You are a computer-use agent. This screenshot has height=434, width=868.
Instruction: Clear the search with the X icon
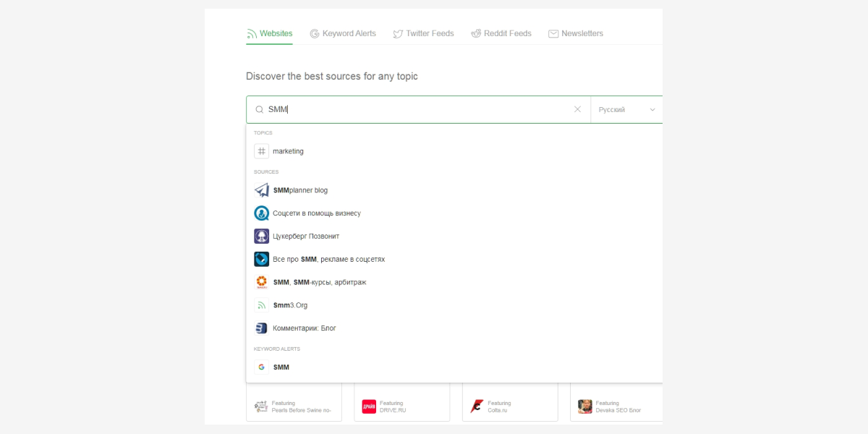click(577, 109)
